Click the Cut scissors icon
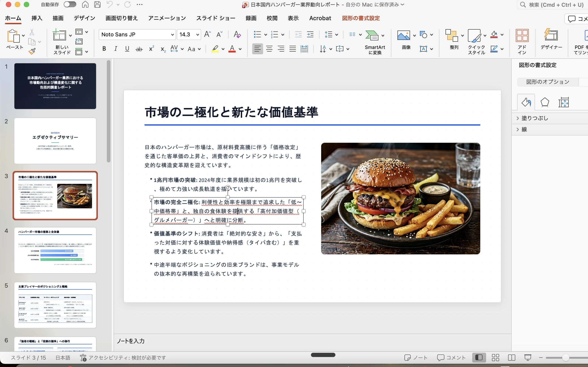The height and width of the screenshot is (367, 588). click(x=32, y=32)
